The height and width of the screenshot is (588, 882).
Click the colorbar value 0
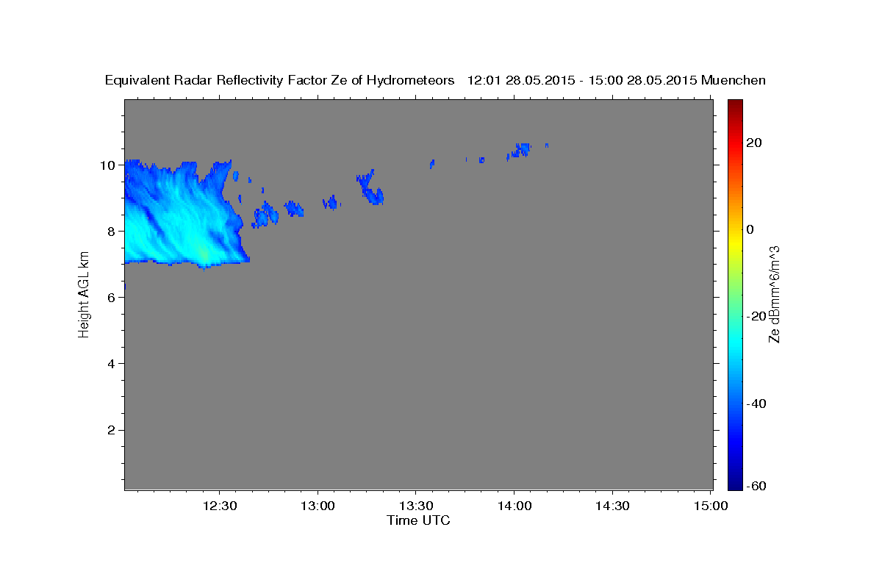(751, 229)
